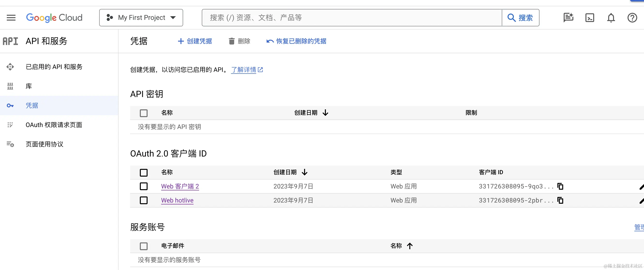
Task: Open the help question mark menu
Action: tap(632, 18)
